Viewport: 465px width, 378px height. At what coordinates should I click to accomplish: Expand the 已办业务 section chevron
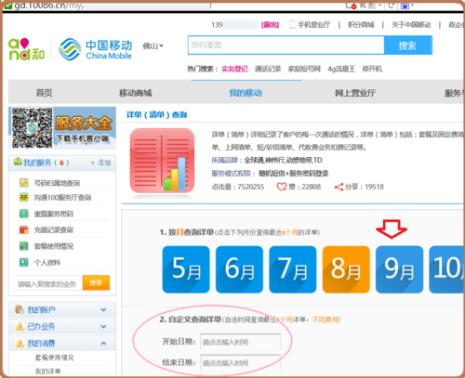pyautogui.click(x=103, y=326)
